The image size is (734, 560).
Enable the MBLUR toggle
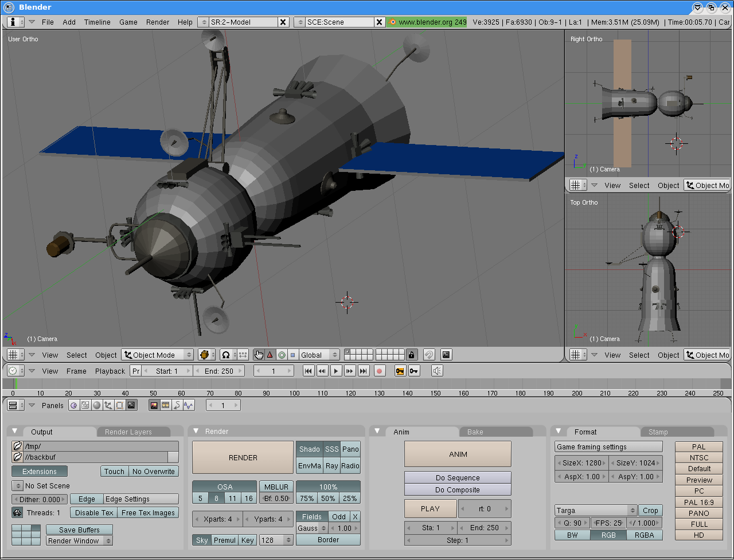pos(276,487)
